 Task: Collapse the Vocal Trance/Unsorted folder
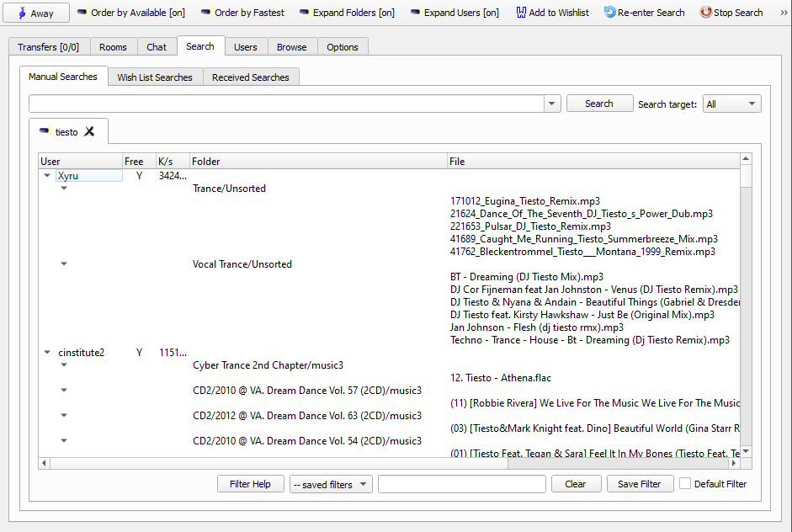pyautogui.click(x=64, y=264)
